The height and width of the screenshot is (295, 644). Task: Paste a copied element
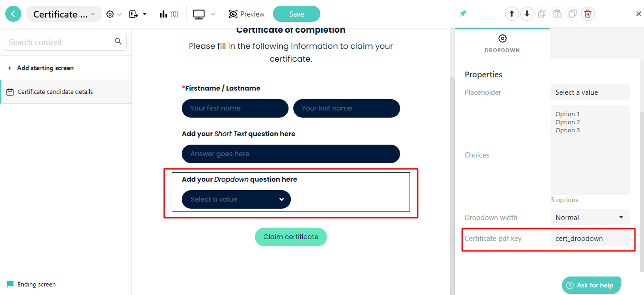(558, 14)
